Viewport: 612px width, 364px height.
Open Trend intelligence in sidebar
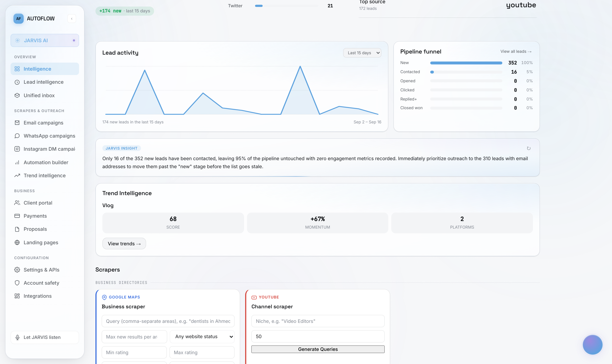45,176
